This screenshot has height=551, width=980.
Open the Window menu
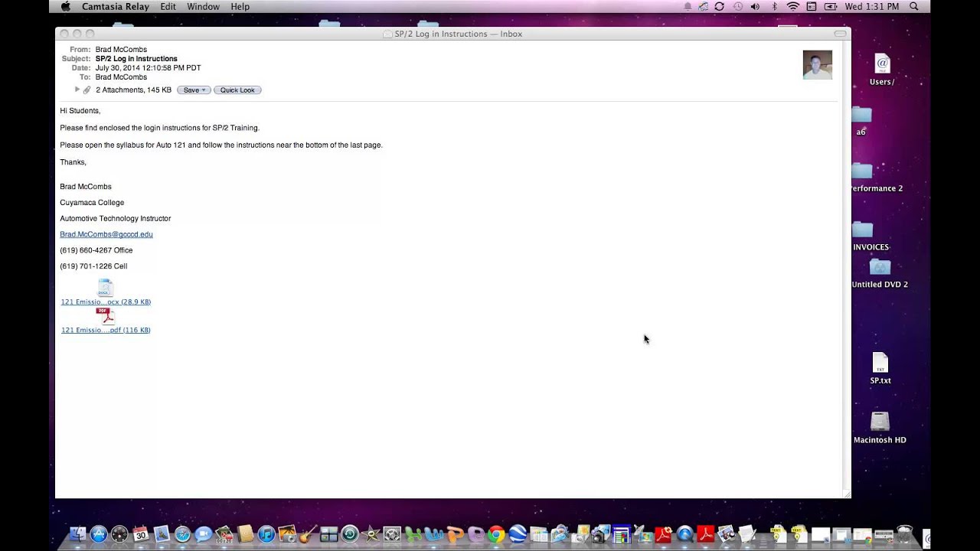click(x=203, y=6)
